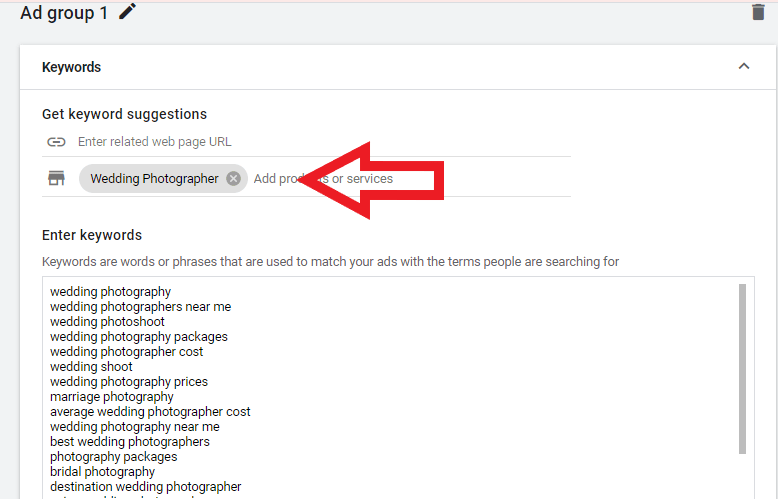
Task: Click the 'bridal photography' keyword line
Action: click(102, 472)
